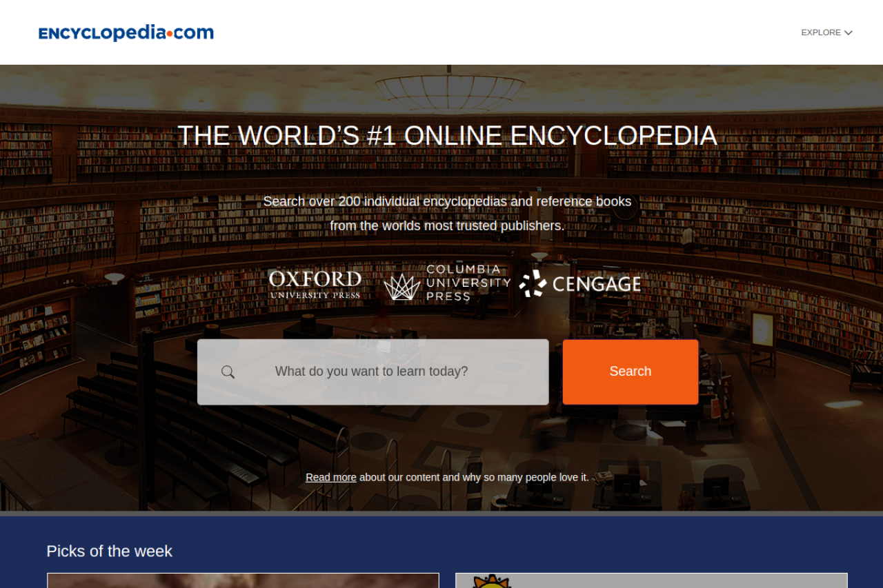The height and width of the screenshot is (588, 883).
Task: Click the Cengage logo
Action: (580, 284)
